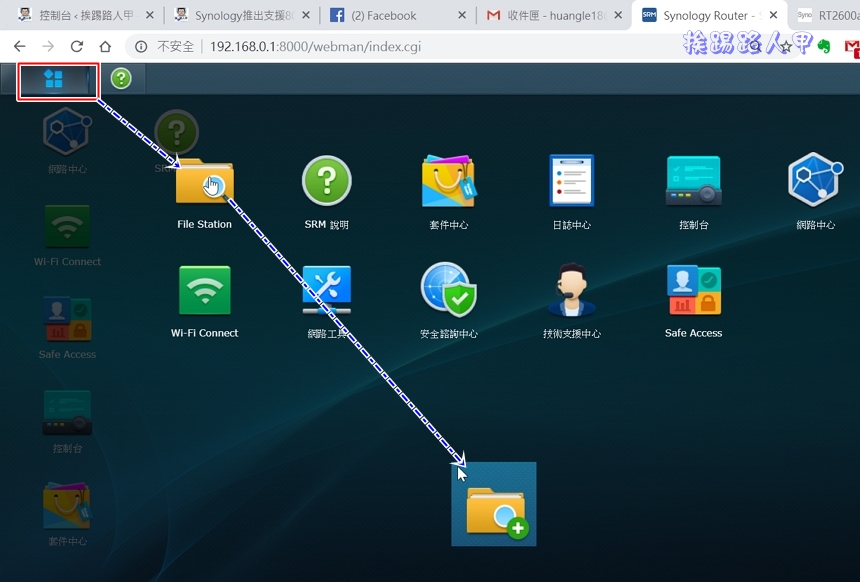860x582 pixels.
Task: Close the Synology推出支援 tab
Action: point(306,15)
